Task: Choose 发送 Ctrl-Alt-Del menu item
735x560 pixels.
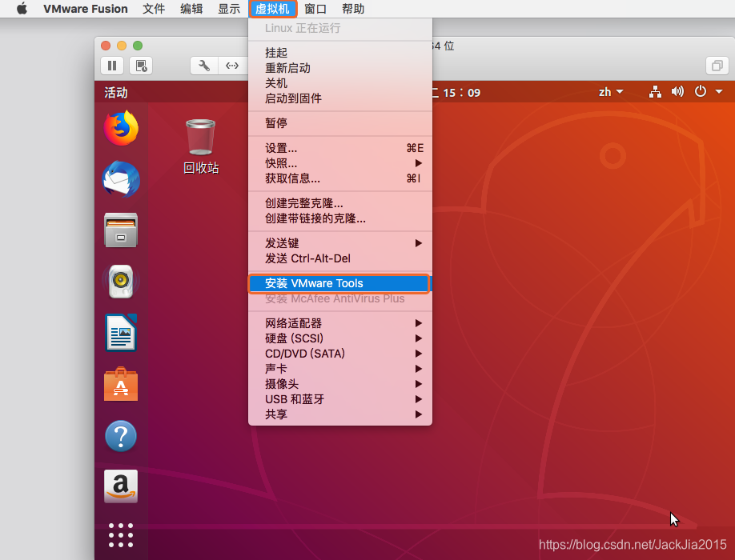Action: [339, 258]
